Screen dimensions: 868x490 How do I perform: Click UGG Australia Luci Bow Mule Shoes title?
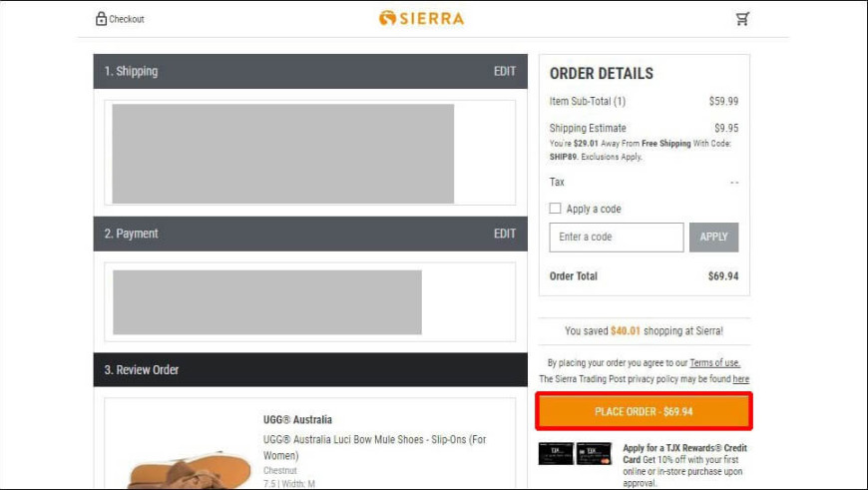click(375, 447)
